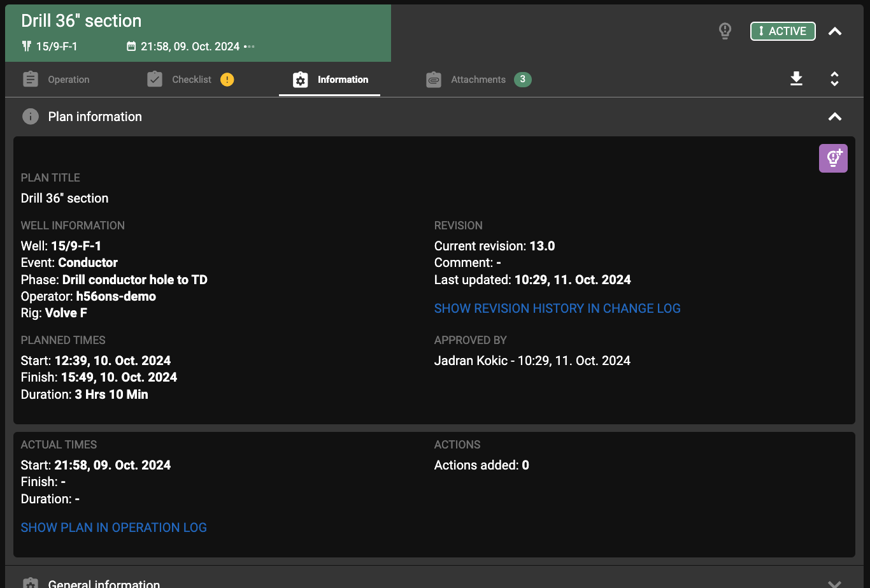870x588 pixels.
Task: Click the Checklist warning badge icon
Action: click(227, 79)
